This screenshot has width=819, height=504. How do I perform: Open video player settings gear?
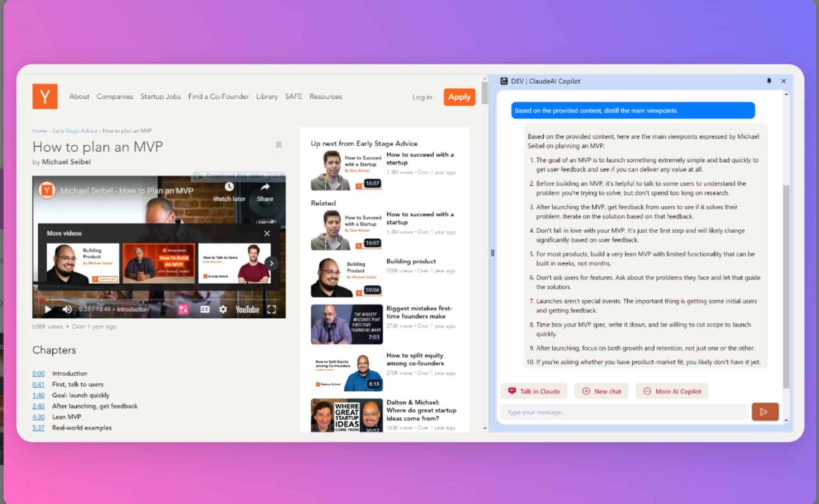click(223, 309)
